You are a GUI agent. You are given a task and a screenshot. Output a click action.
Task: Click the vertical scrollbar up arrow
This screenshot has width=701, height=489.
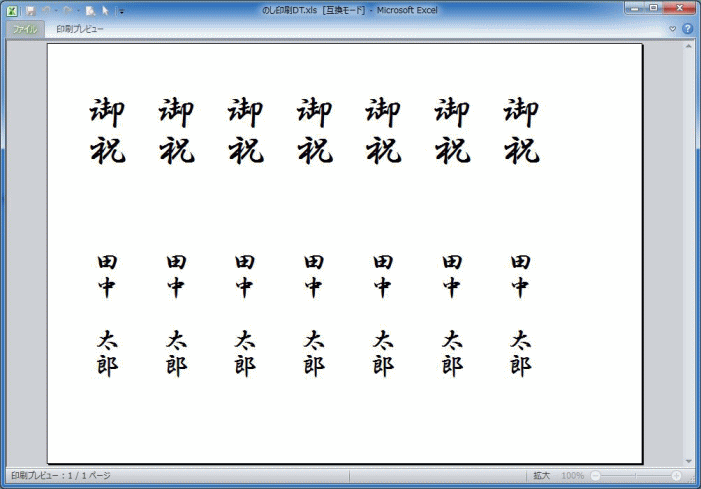click(688, 47)
